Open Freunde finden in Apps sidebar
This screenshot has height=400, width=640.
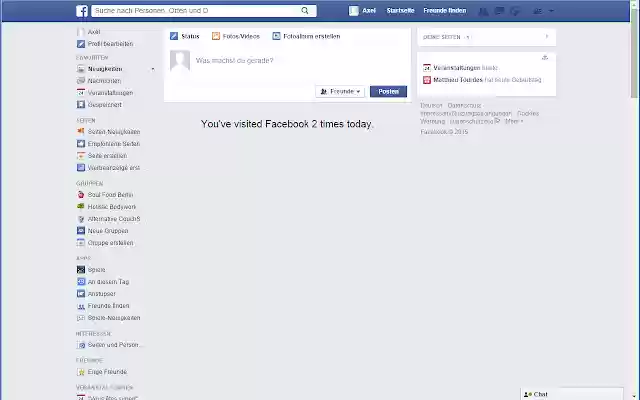(x=108, y=306)
